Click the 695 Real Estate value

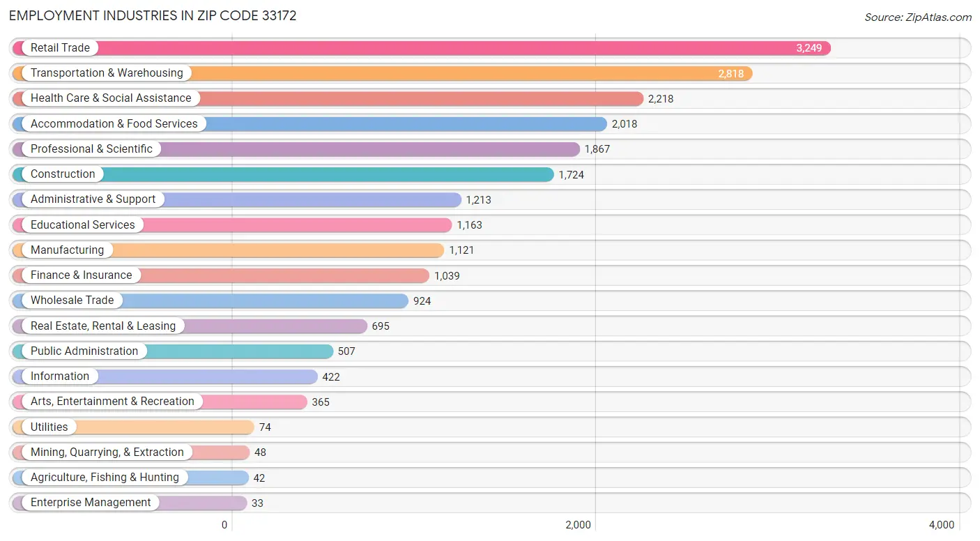pyautogui.click(x=381, y=326)
